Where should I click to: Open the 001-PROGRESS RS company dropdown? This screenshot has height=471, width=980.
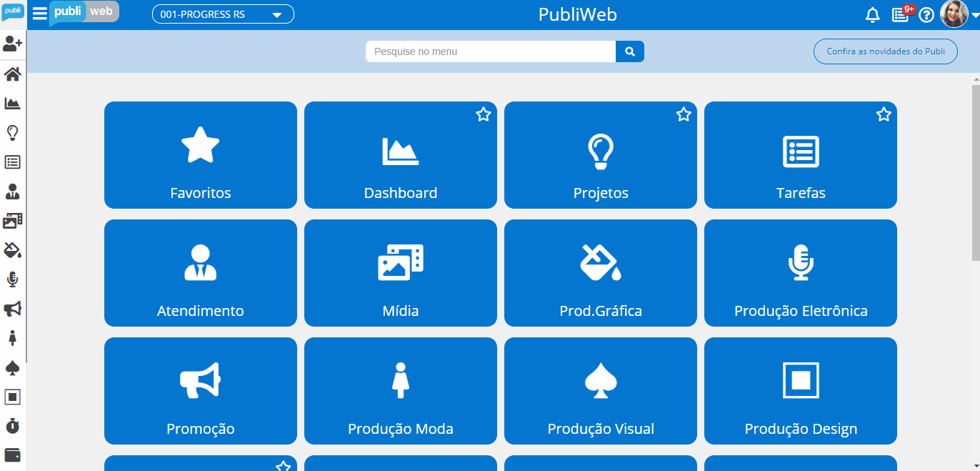coord(223,14)
